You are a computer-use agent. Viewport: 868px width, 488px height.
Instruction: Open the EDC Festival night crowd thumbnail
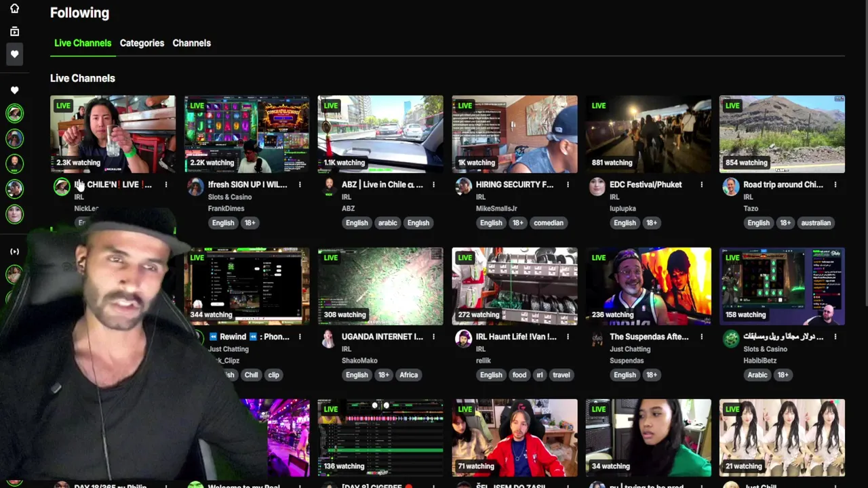pyautogui.click(x=648, y=134)
